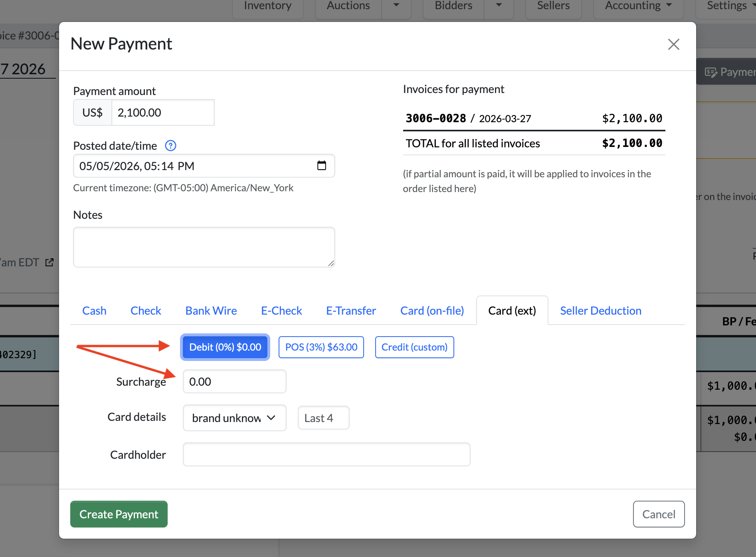Focus the Last 4 card digits field

pyautogui.click(x=323, y=418)
